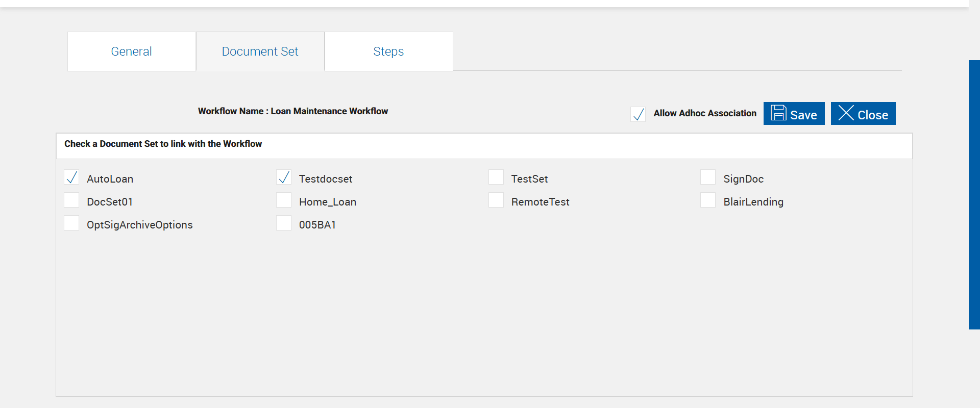Open the Steps tab
The width and height of the screenshot is (980, 408).
(388, 52)
